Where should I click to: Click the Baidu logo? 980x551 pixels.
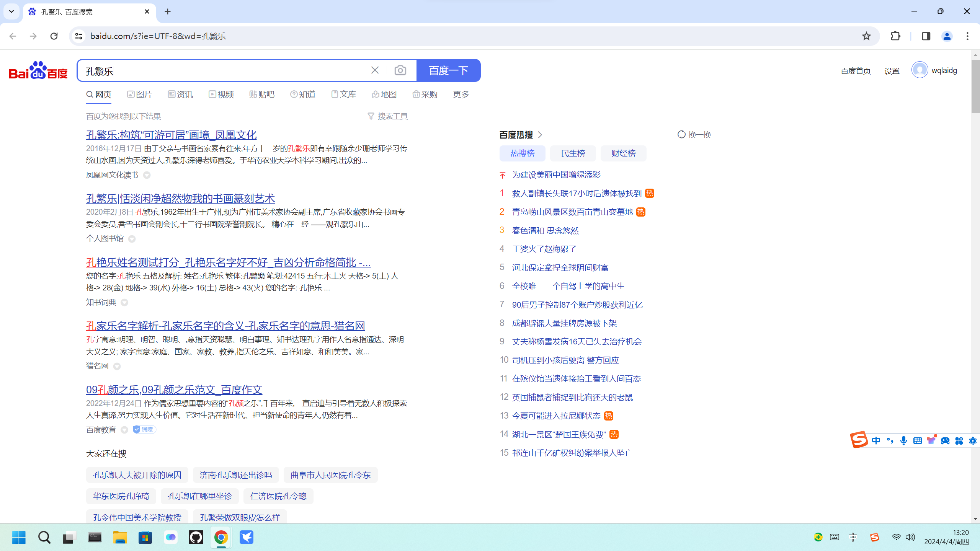[38, 70]
